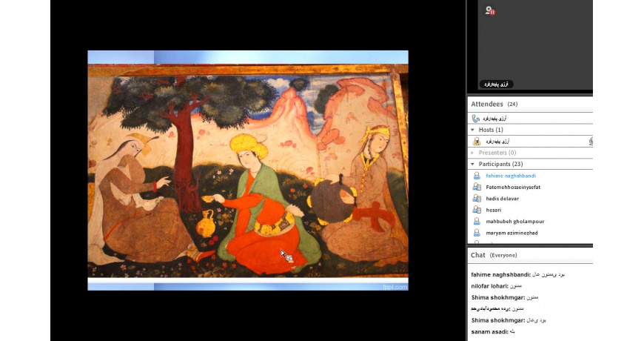
Task: Click mobile user icon of hadis delavar
Action: 477,199
